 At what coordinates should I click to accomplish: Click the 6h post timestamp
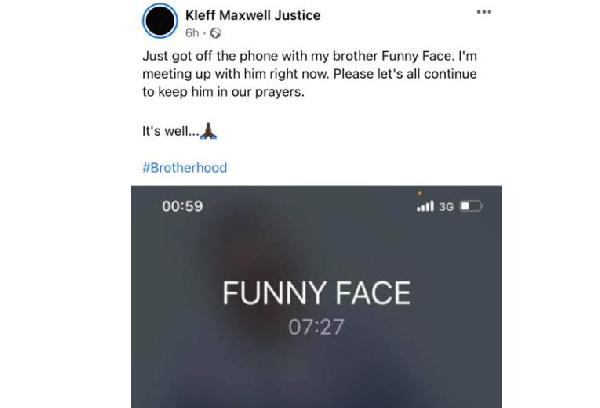coord(192,33)
